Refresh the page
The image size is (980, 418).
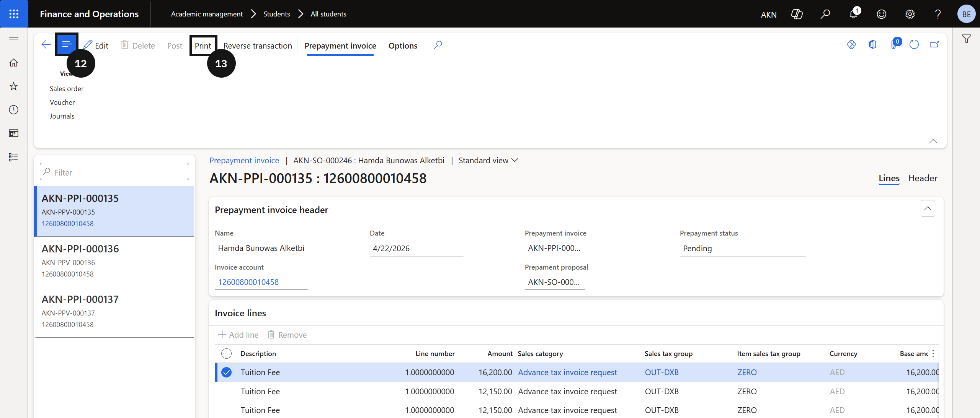pyautogui.click(x=914, y=45)
